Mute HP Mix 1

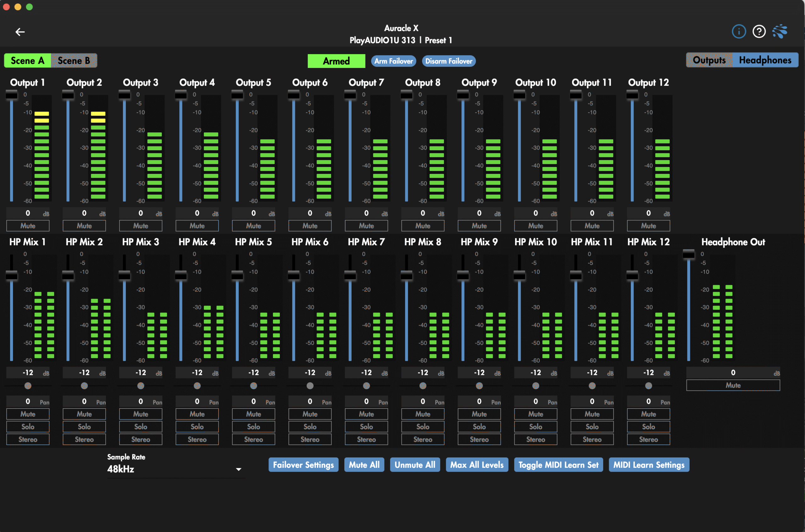28,414
